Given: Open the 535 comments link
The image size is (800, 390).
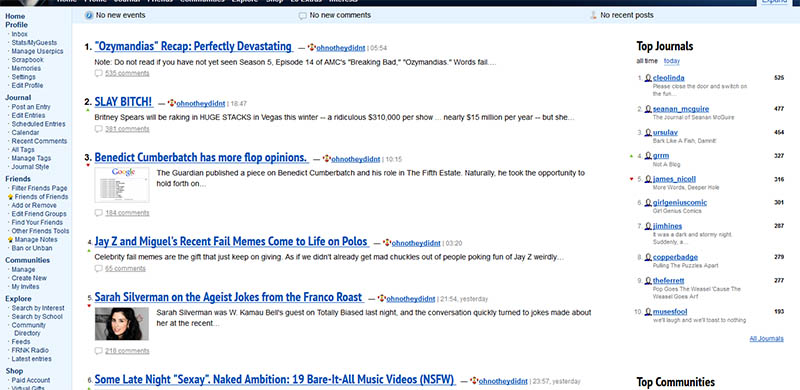Looking at the screenshot, I should (x=127, y=74).
